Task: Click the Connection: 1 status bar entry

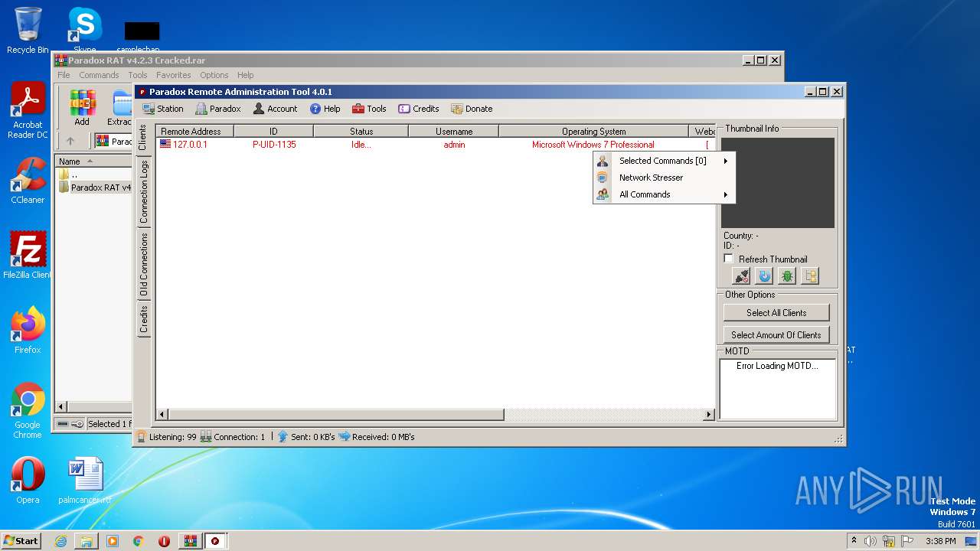Action: tap(233, 437)
